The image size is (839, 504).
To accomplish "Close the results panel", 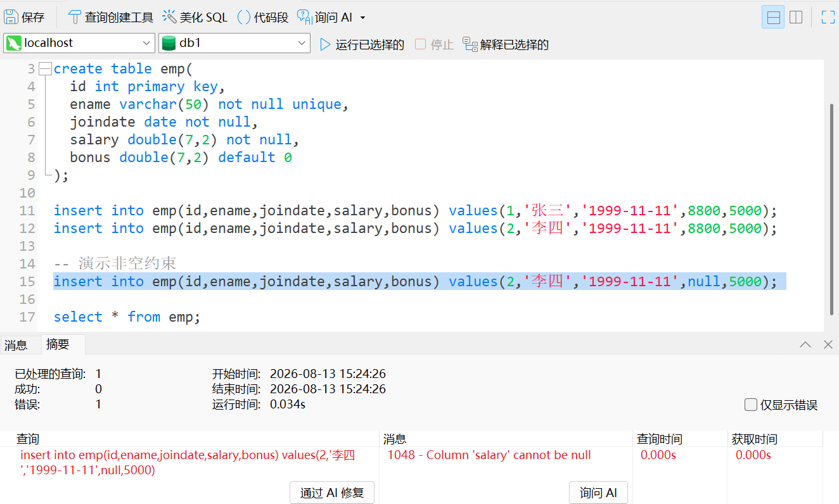I will pos(828,344).
